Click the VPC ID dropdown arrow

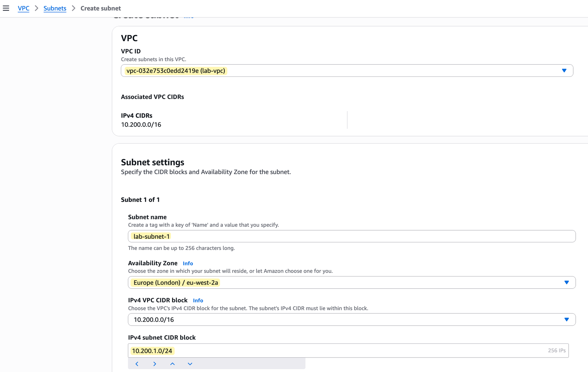coord(564,71)
